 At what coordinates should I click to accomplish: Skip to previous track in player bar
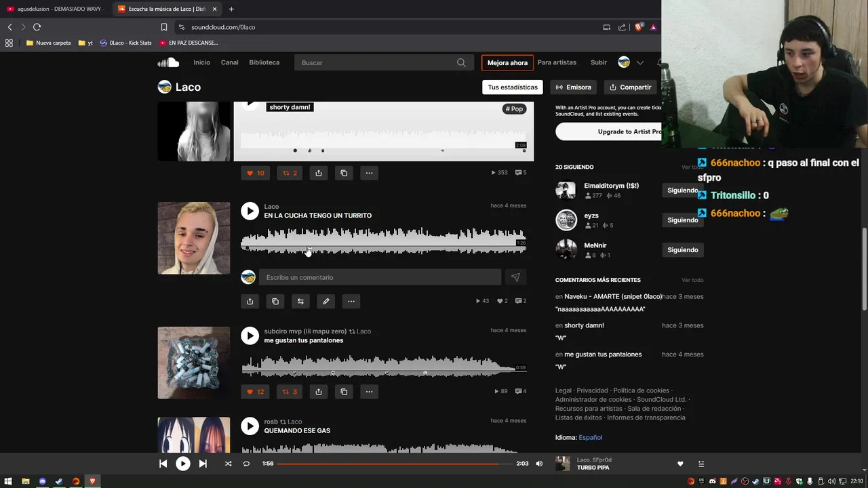163,464
